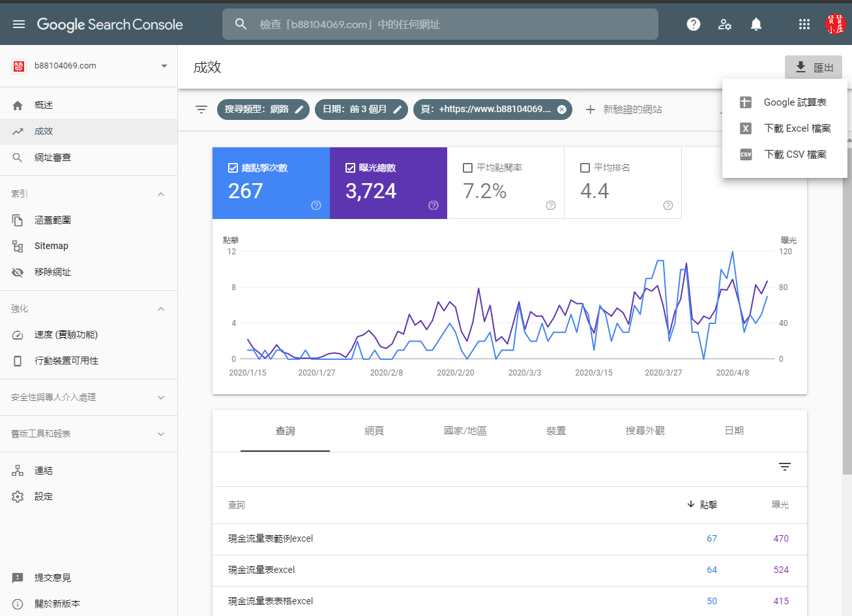Open the hamburger main menu
The image size is (852, 616).
[19, 24]
